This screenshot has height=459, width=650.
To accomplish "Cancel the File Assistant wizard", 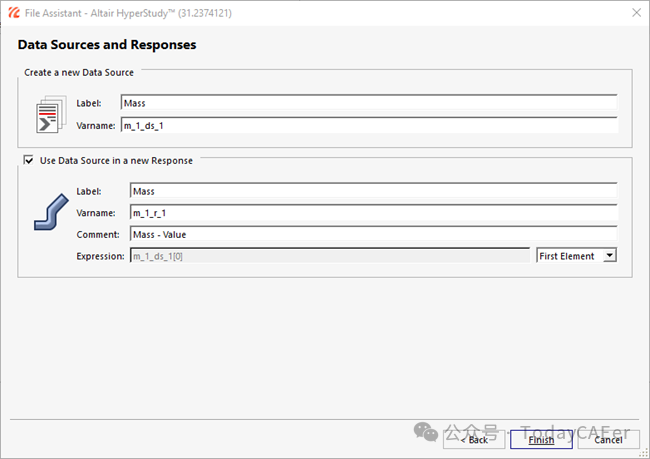I will (x=608, y=439).
